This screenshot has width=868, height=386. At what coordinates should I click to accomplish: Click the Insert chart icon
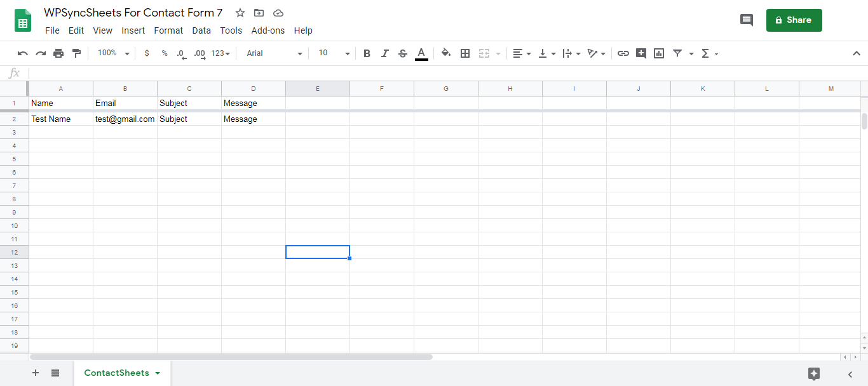(x=659, y=53)
